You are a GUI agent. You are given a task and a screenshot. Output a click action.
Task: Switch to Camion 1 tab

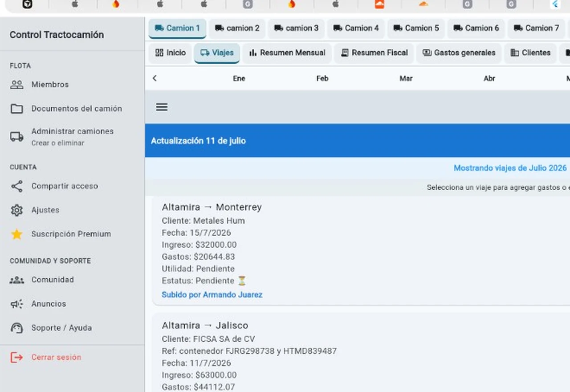click(177, 28)
